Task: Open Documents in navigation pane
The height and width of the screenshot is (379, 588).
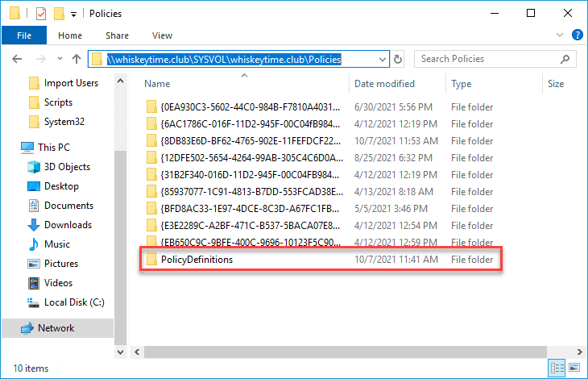Action: [x=60, y=206]
